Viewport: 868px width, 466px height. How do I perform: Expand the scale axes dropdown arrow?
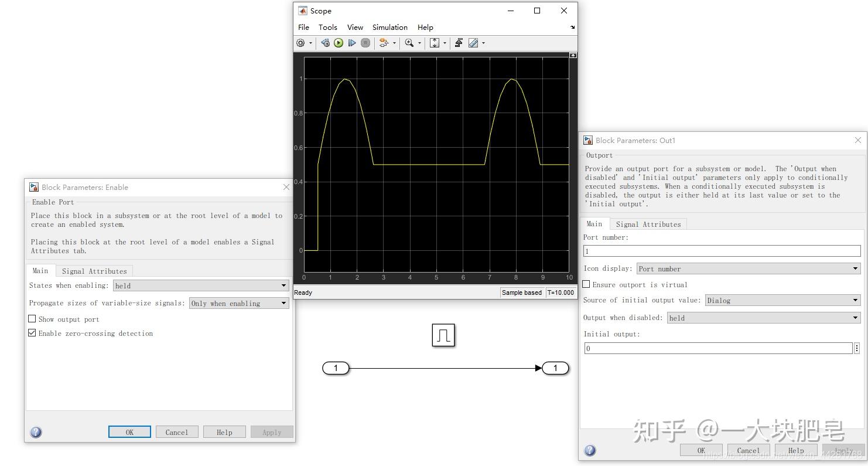tap(445, 43)
